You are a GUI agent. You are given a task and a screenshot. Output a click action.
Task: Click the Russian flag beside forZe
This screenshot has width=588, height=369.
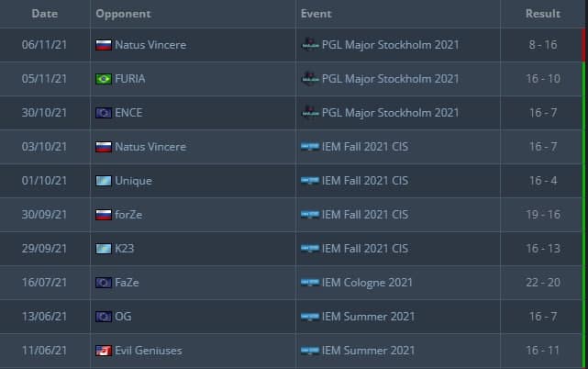coord(104,215)
